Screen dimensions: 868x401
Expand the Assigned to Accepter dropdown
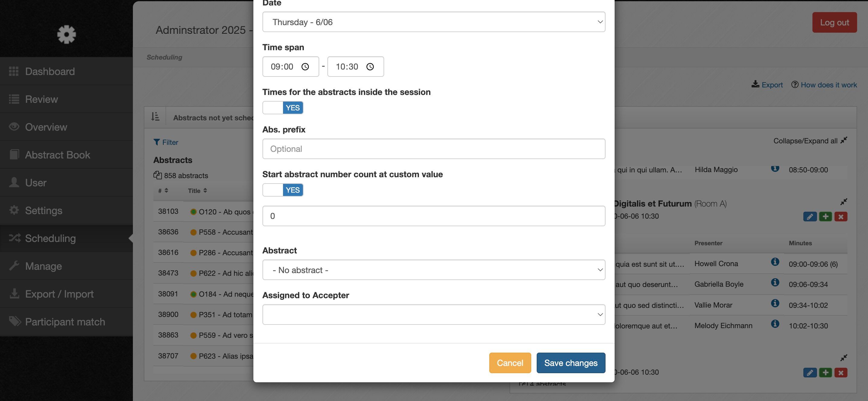pos(433,315)
